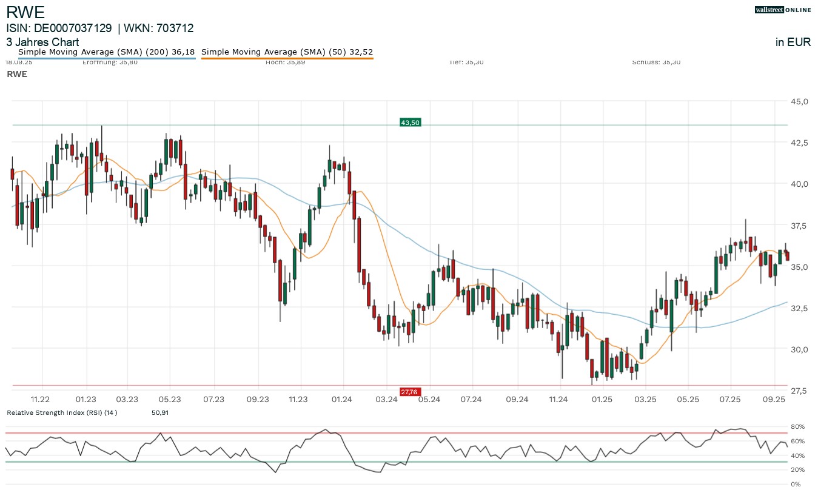Screen dimensions: 818x504
Task: Click the RSI 80% axis label
Action: click(x=799, y=427)
